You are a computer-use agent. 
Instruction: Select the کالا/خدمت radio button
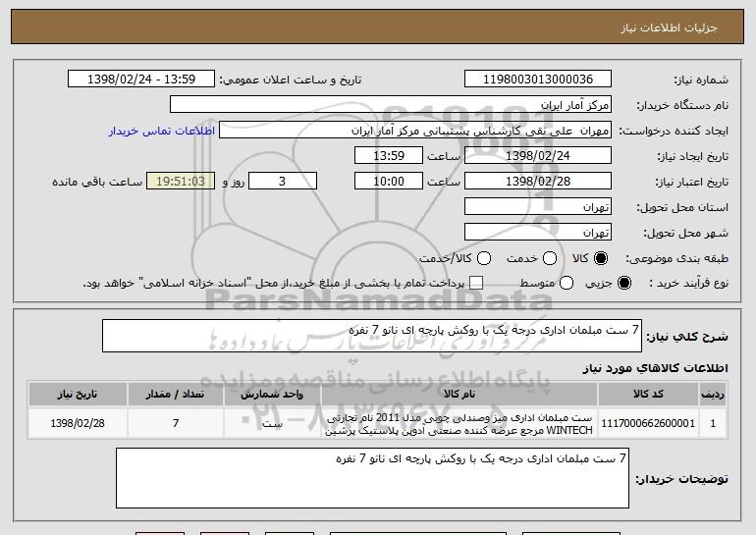(484, 258)
